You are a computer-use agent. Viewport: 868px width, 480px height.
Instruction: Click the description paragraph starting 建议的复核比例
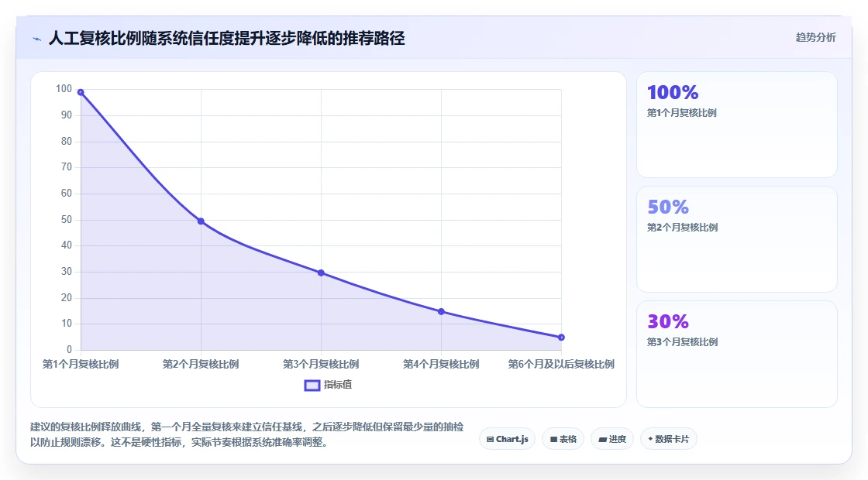point(247,434)
